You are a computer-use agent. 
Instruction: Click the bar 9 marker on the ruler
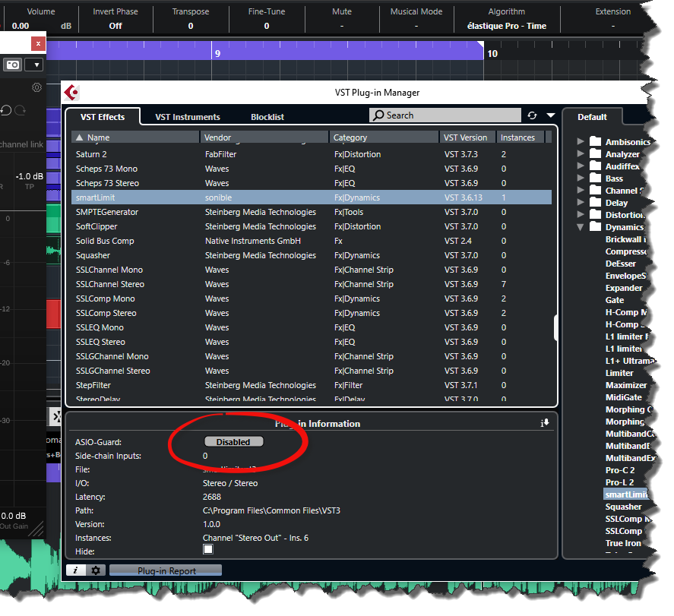pyautogui.click(x=217, y=53)
